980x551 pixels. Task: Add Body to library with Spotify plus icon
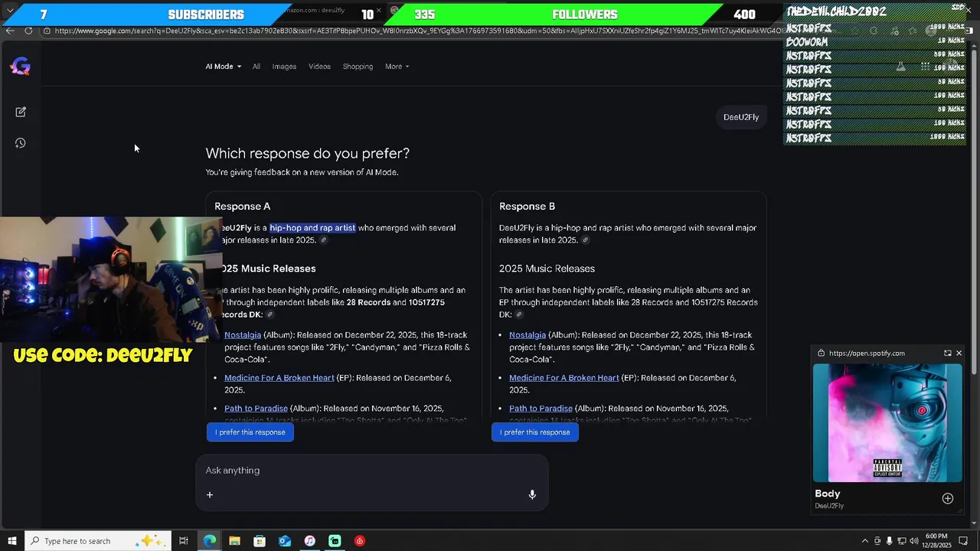tap(948, 498)
